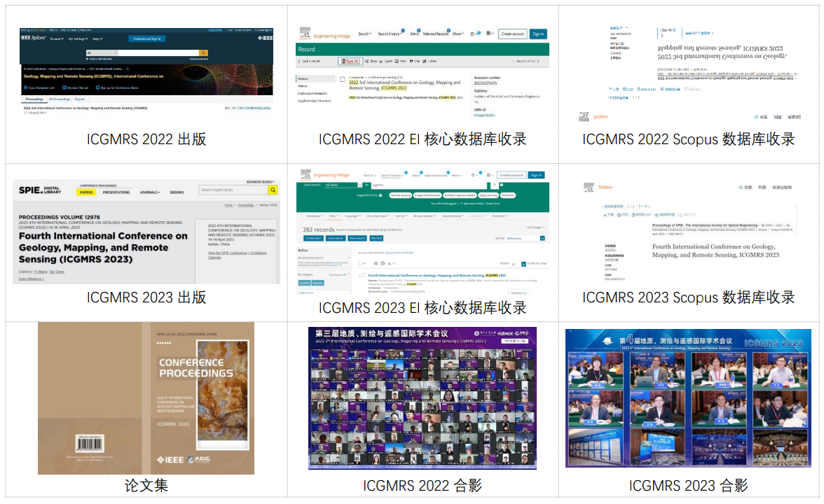
Task: Select caption 'ICGMRS 2022 合影'
Action: coord(423,486)
